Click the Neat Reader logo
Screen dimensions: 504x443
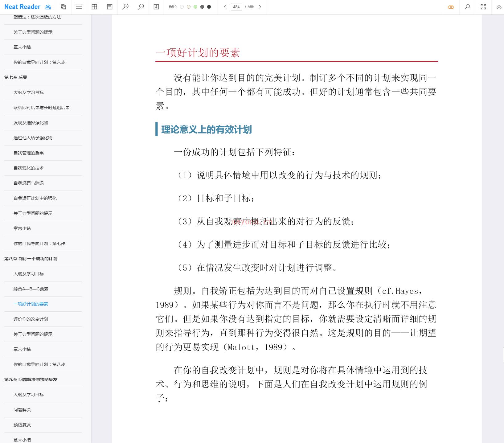point(22,7)
